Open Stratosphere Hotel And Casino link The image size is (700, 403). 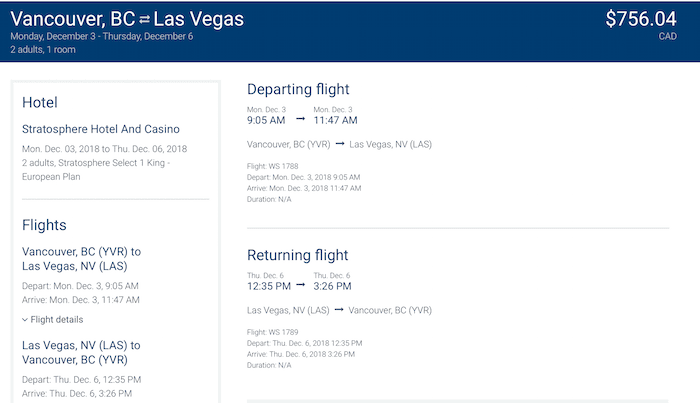101,129
